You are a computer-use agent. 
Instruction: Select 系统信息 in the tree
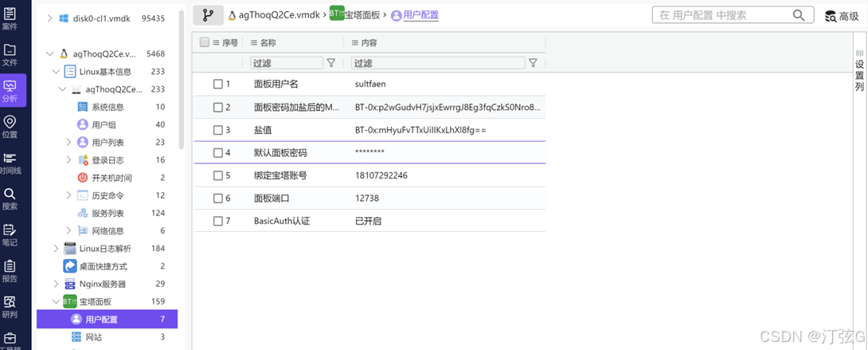point(108,107)
